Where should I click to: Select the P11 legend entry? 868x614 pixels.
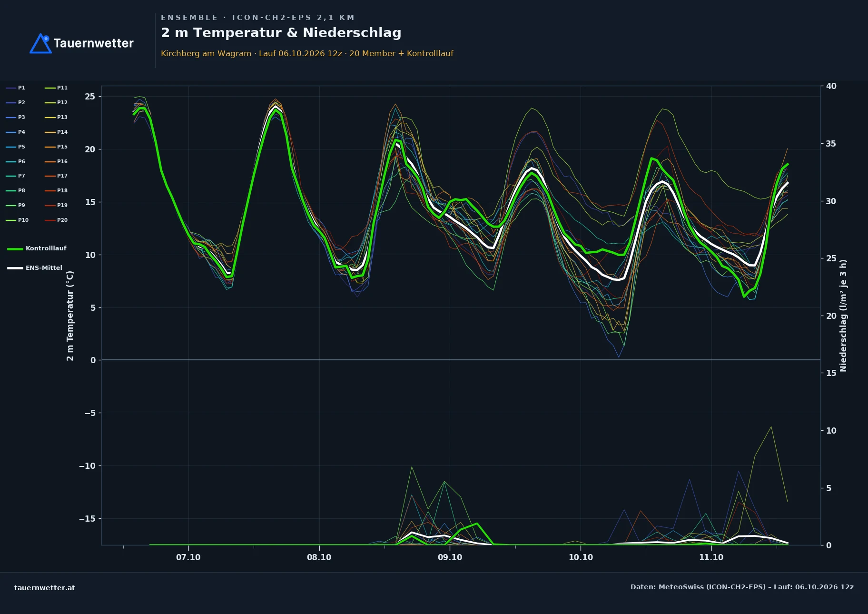click(56, 88)
